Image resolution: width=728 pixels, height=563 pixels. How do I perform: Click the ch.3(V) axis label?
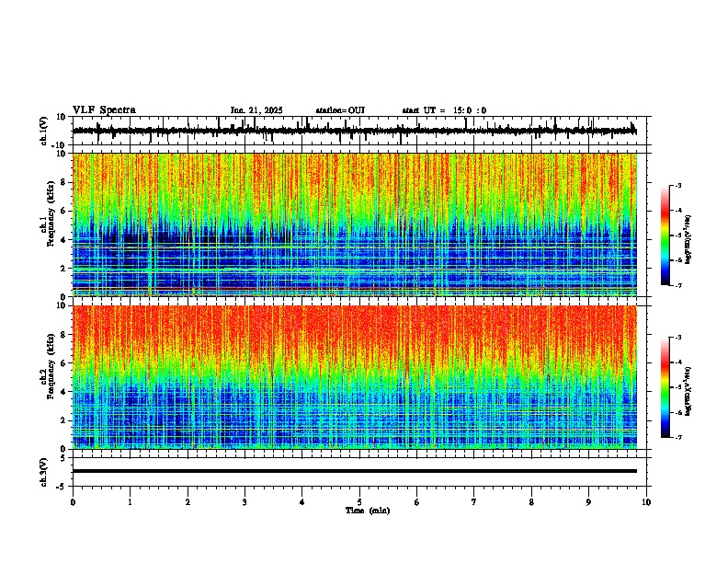[44, 473]
